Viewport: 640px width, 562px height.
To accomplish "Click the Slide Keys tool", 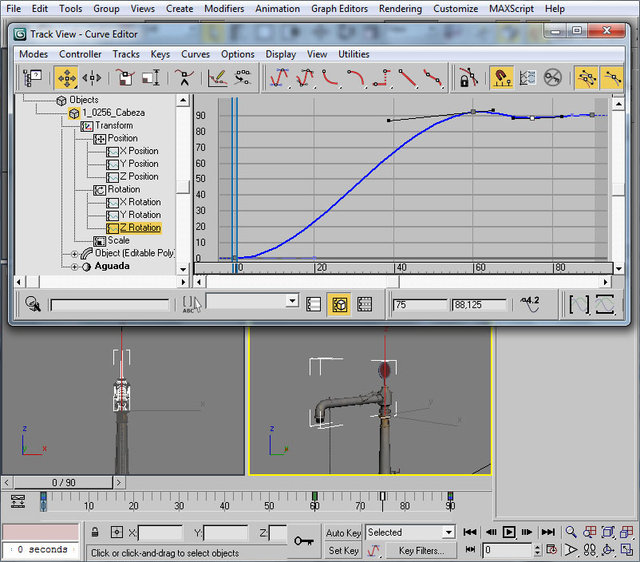I will tap(92, 76).
